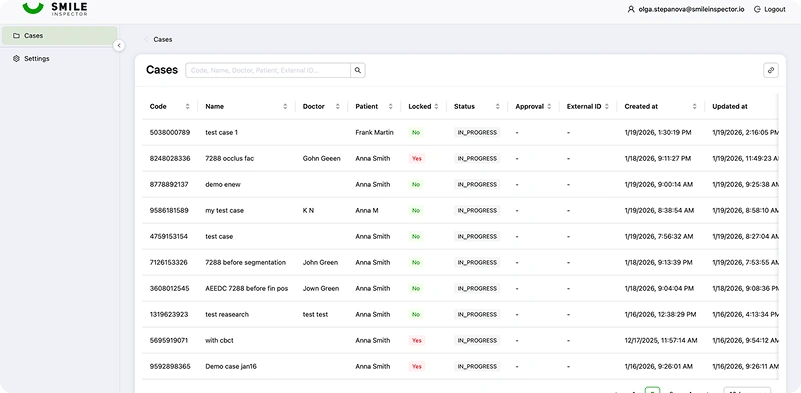The height and width of the screenshot is (393, 801).
Task: Sort by Name column arrows
Action: tap(285, 107)
